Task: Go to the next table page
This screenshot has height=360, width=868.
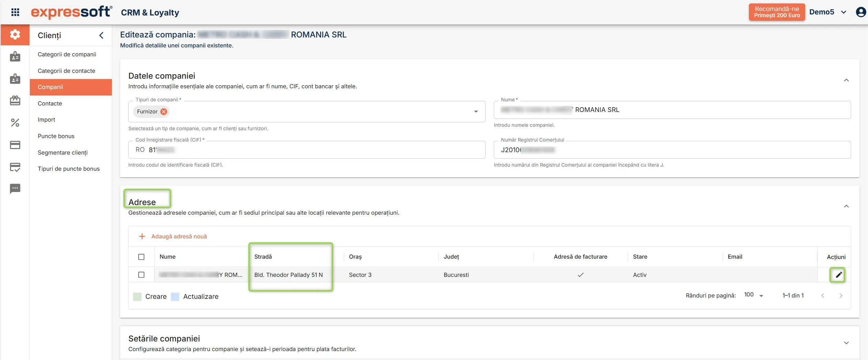Action: (841, 296)
